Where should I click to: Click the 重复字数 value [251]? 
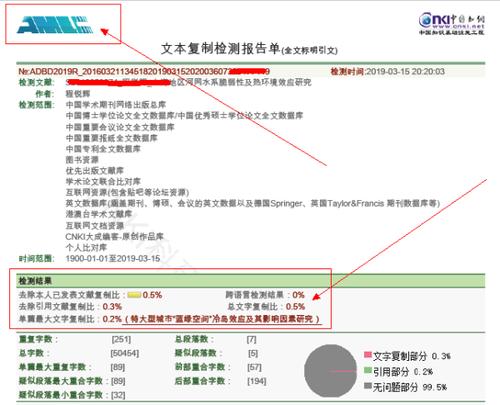[121, 339]
